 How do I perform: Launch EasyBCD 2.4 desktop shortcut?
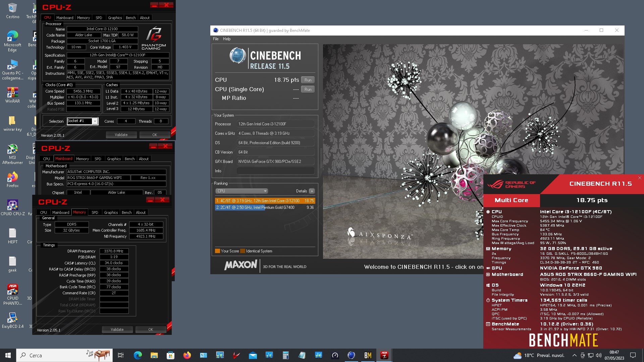[x=12, y=320]
